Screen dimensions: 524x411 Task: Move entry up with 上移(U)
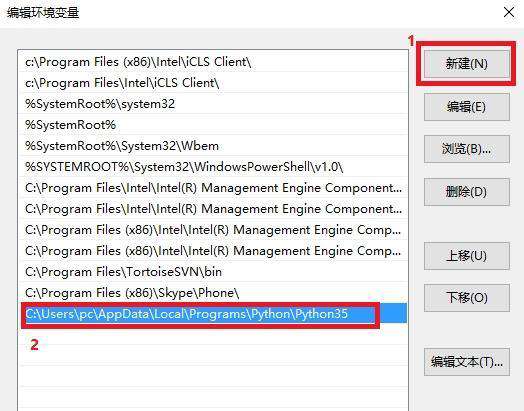tap(467, 256)
